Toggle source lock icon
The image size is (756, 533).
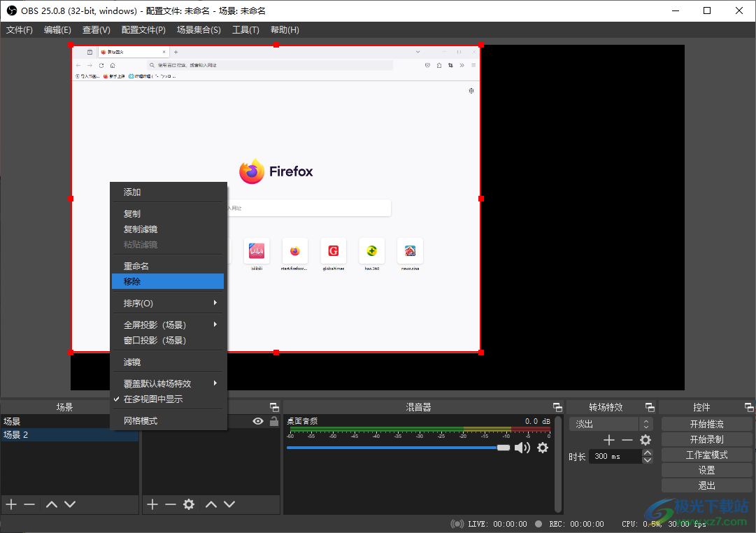coord(274,421)
